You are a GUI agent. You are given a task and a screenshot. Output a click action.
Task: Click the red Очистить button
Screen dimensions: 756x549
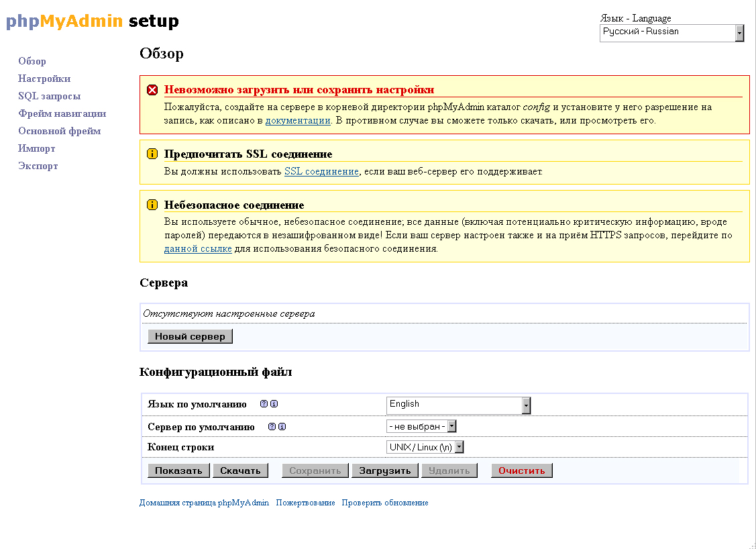[522, 470]
